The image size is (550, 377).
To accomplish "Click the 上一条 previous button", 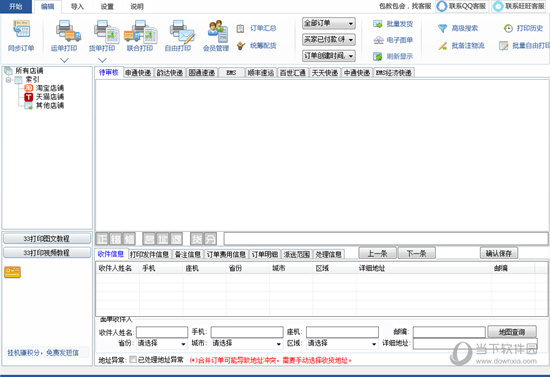I will pyautogui.click(x=378, y=253).
